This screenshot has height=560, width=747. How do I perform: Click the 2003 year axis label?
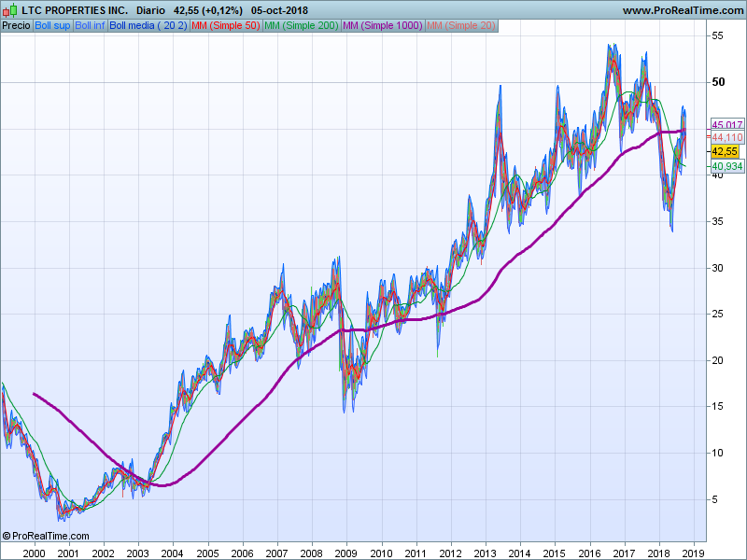tap(137, 553)
